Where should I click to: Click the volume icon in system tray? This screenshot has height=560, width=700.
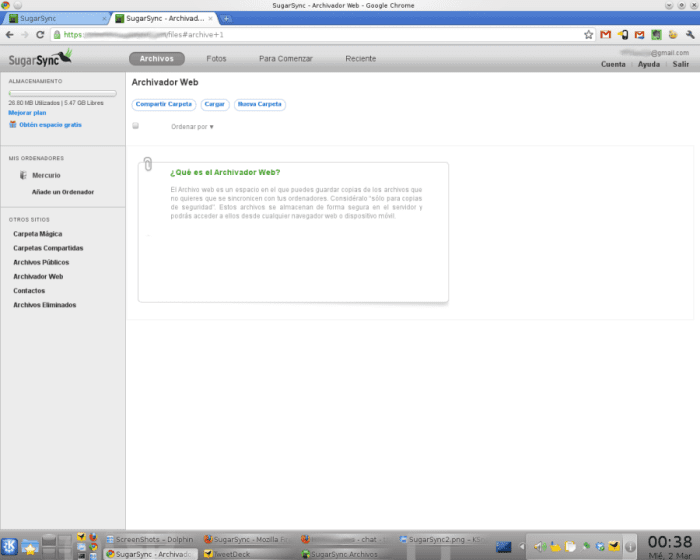pyautogui.click(x=539, y=546)
